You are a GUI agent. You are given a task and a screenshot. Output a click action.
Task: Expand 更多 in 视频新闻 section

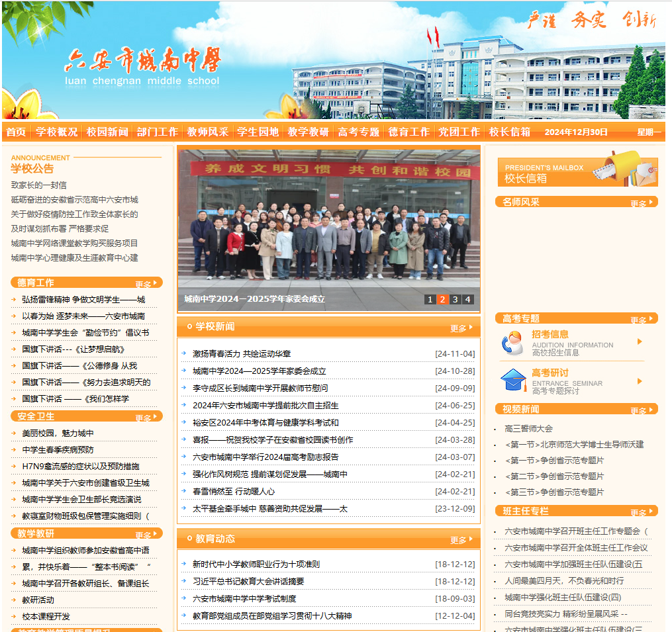(x=642, y=410)
